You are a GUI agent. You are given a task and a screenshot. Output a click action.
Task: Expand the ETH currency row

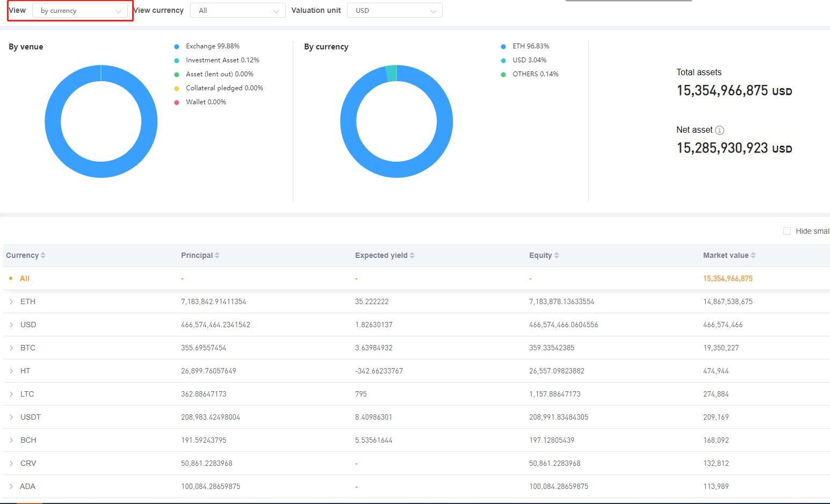point(11,301)
